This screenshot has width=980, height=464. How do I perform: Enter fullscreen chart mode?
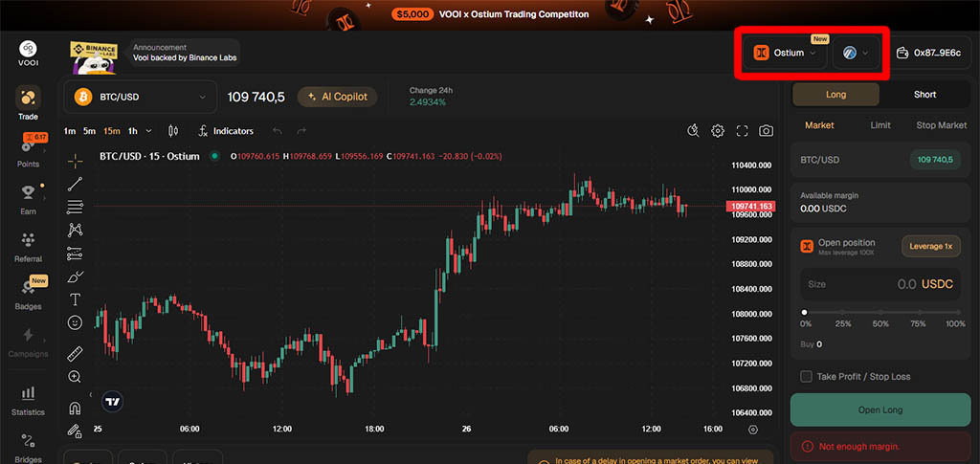[742, 130]
